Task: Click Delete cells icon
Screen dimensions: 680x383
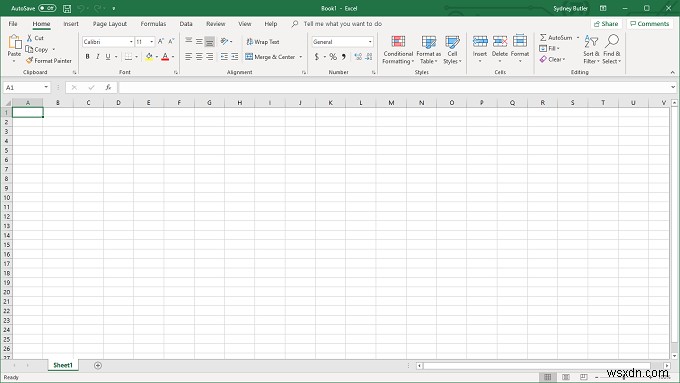Action: [500, 42]
